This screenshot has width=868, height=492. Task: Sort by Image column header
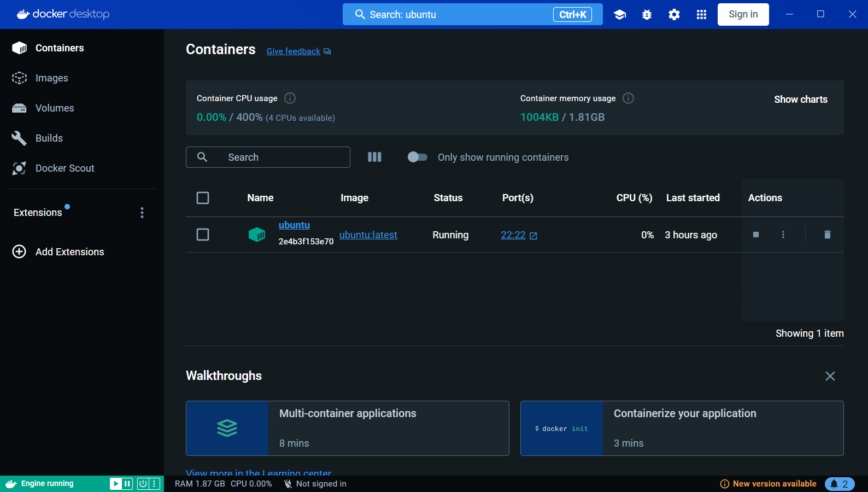tap(354, 198)
